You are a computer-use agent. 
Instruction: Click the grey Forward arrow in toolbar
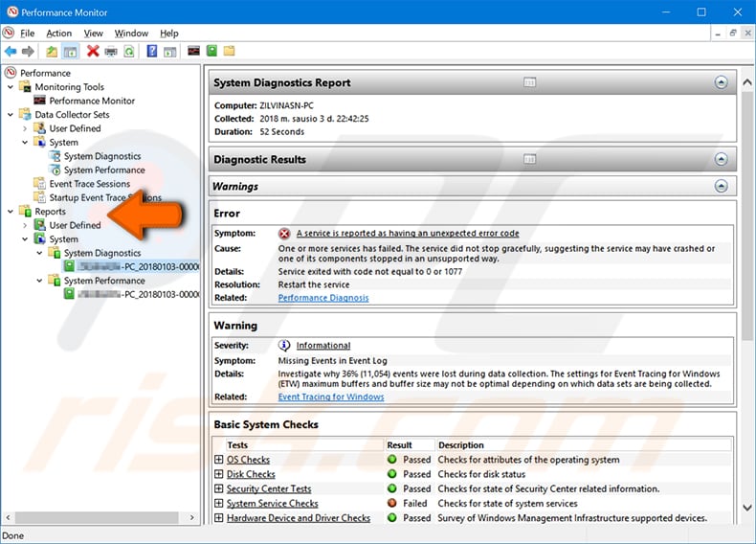28,51
